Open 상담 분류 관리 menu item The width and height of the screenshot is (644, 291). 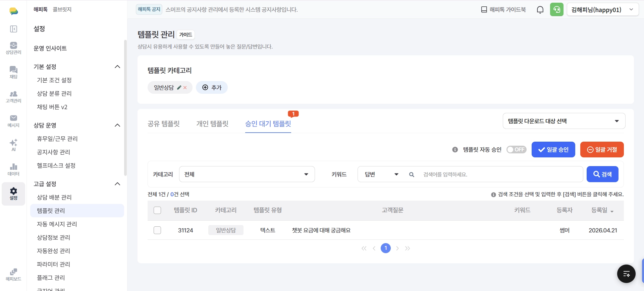[54, 93]
